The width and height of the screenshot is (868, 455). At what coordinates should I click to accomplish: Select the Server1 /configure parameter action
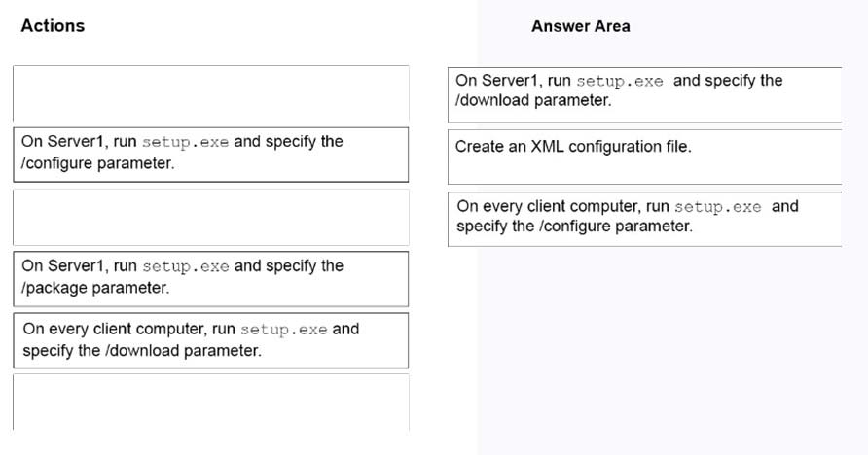pyautogui.click(x=211, y=155)
